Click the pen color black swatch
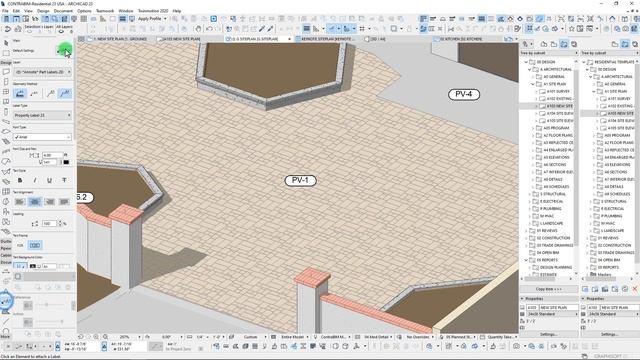 pyautogui.click(x=66, y=162)
